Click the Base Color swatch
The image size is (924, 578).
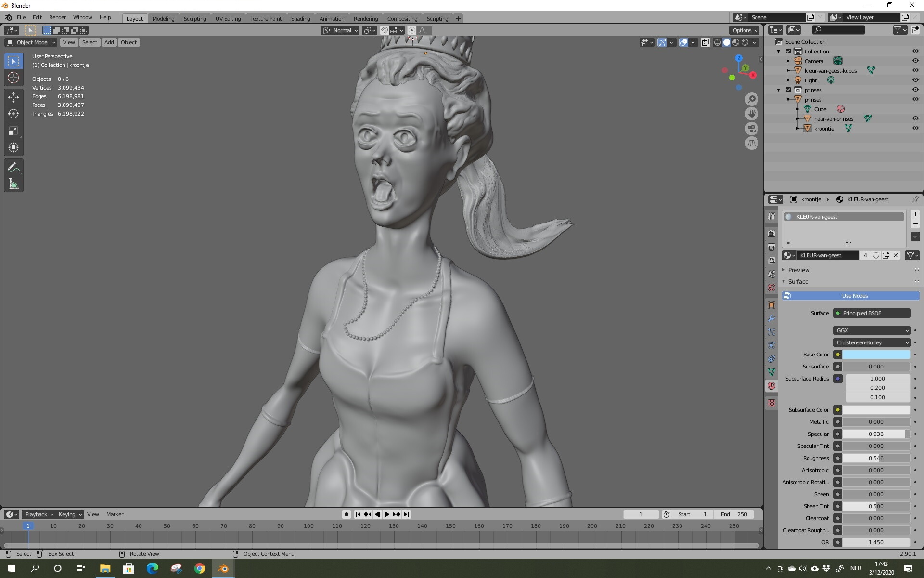point(876,355)
